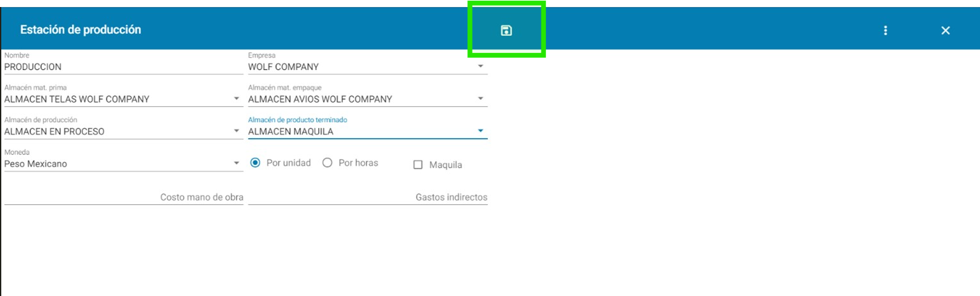Select the Por unidad radio option

[256, 163]
